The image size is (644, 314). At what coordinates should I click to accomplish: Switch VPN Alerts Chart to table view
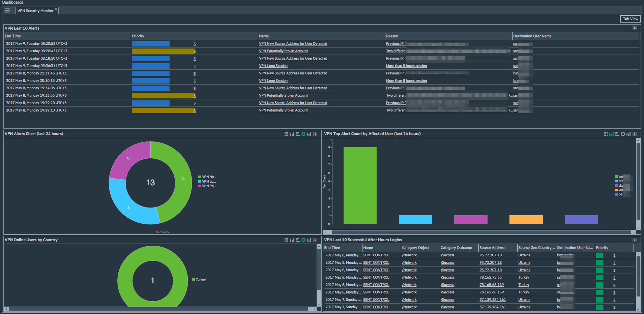(286, 134)
